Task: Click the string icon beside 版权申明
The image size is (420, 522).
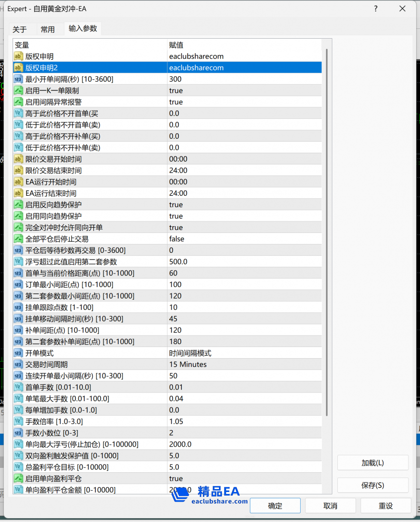Action: click(x=18, y=57)
